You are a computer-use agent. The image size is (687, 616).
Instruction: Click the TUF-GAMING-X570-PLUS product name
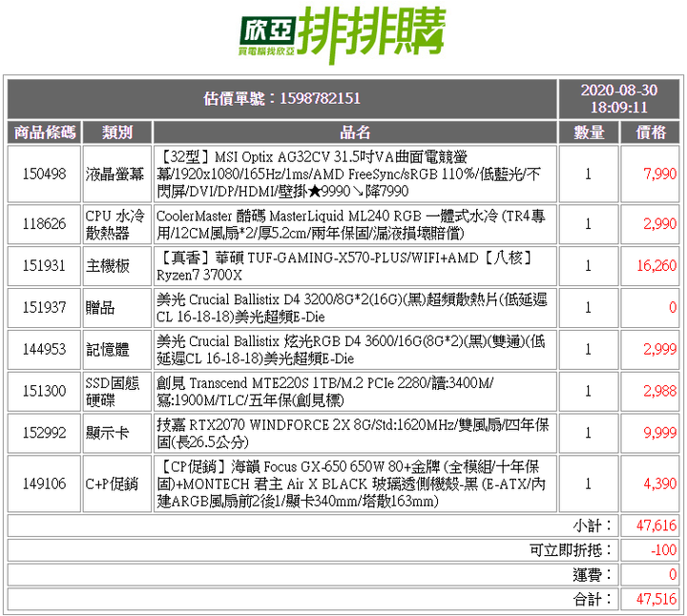click(x=343, y=266)
